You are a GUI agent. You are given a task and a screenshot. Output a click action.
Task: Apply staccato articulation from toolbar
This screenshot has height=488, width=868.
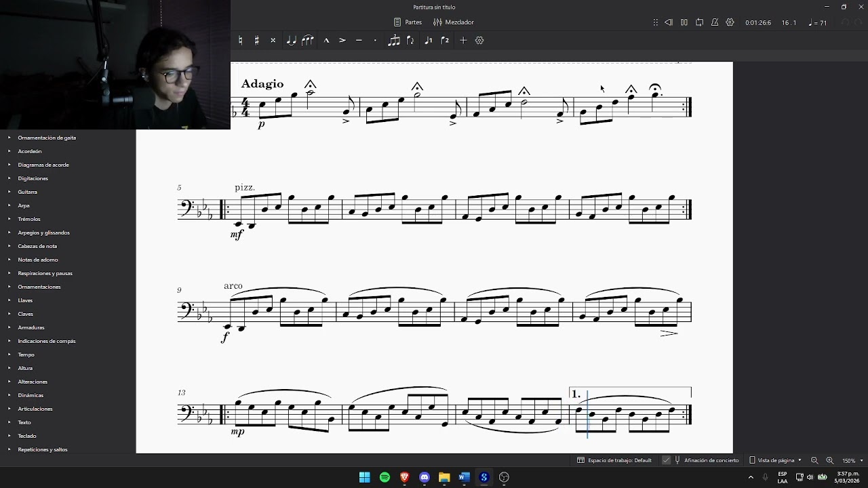coord(375,41)
